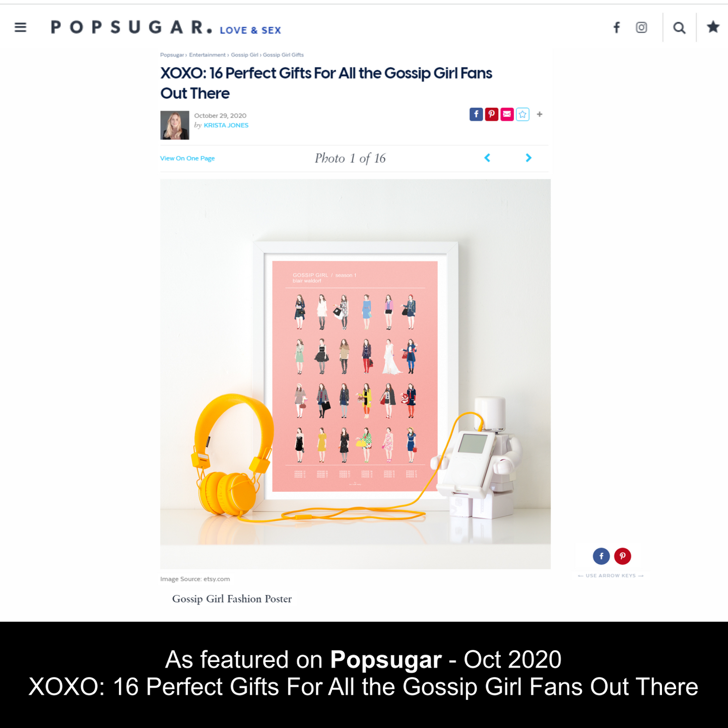The width and height of the screenshot is (728, 728).
Task: Open Love & Sex section label
Action: [x=250, y=30]
